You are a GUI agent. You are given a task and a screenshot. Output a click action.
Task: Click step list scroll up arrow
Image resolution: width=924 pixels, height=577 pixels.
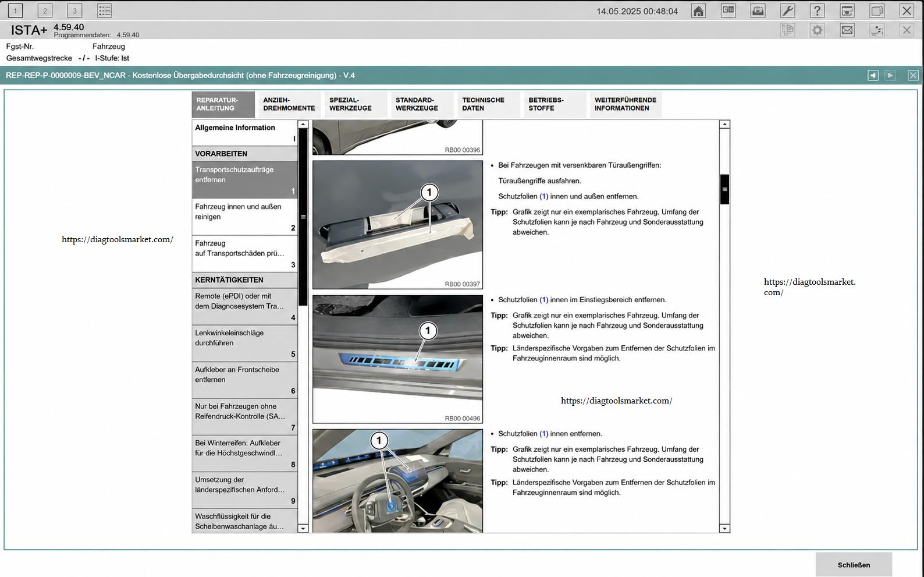303,124
